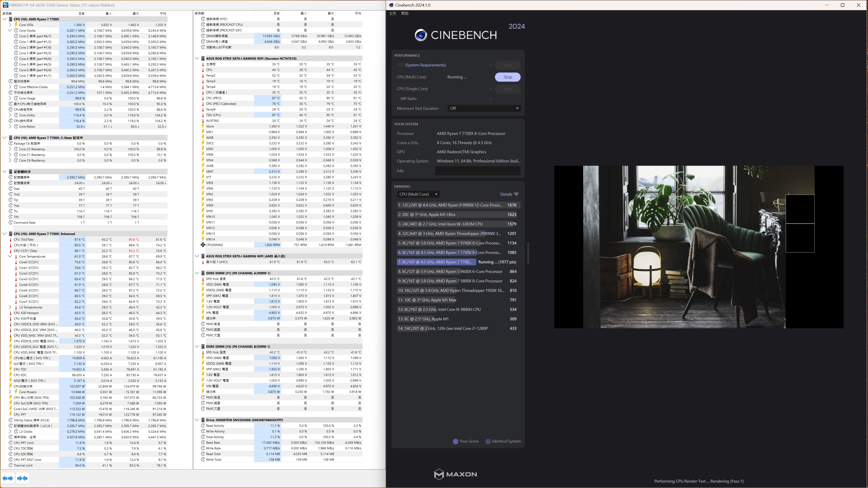Click the ASUS ROG STRIX Nuvoton chip icon
Viewport: 868px width, 488px height.
(203, 58)
